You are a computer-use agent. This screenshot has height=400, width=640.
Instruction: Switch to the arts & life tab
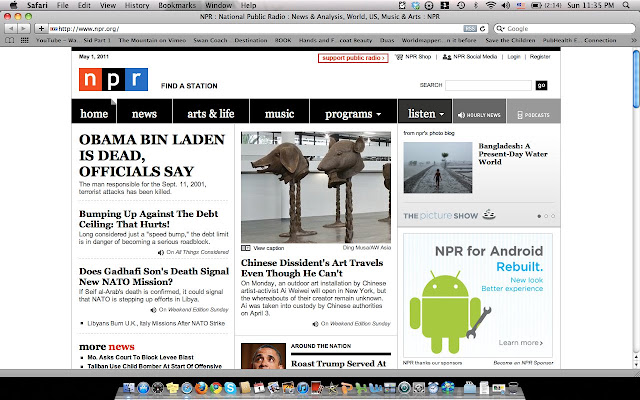211,114
